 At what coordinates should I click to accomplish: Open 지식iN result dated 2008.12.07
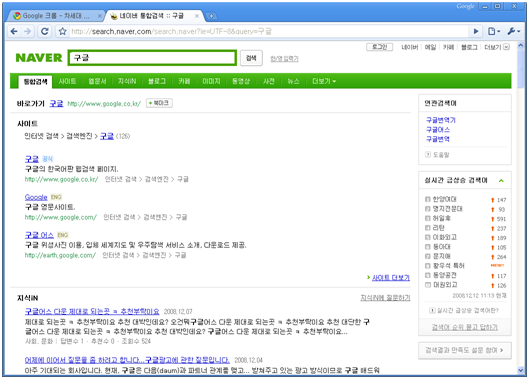point(92,312)
